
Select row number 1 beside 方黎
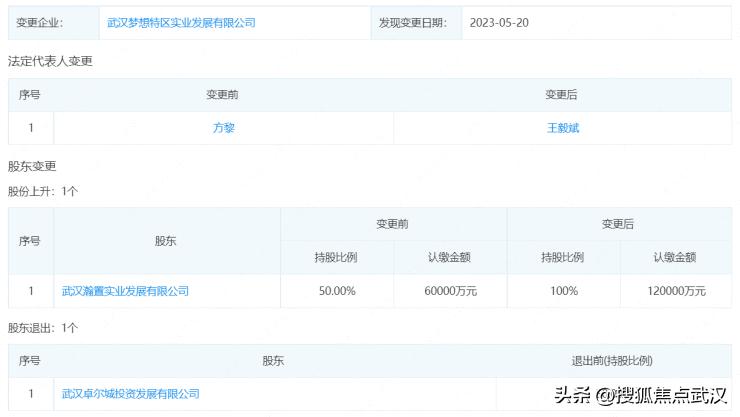(x=31, y=128)
